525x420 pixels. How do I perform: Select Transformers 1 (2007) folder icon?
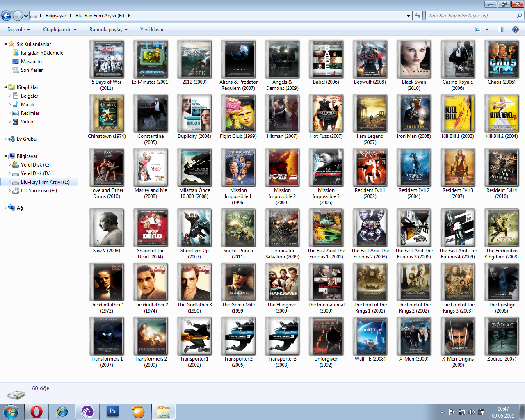(x=107, y=336)
